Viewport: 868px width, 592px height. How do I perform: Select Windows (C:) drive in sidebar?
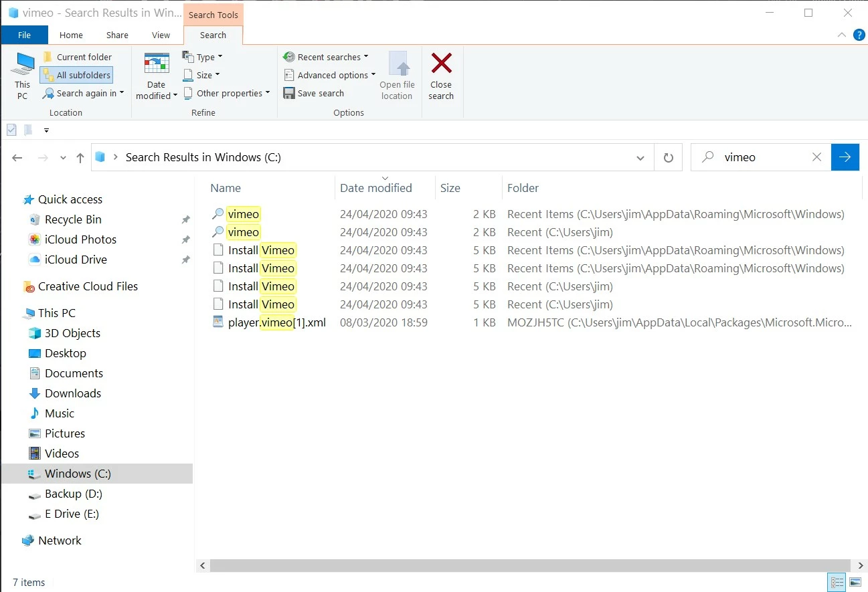tap(96, 474)
